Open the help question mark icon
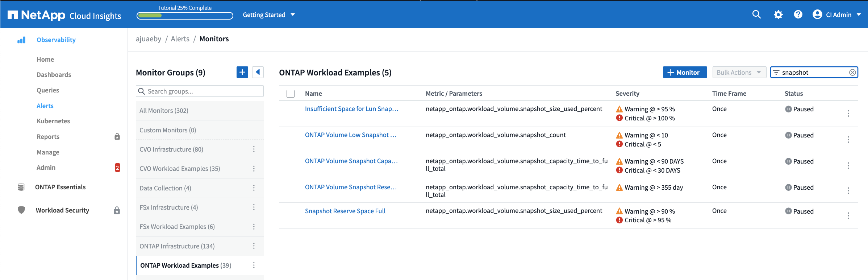The image size is (868, 280). [798, 15]
